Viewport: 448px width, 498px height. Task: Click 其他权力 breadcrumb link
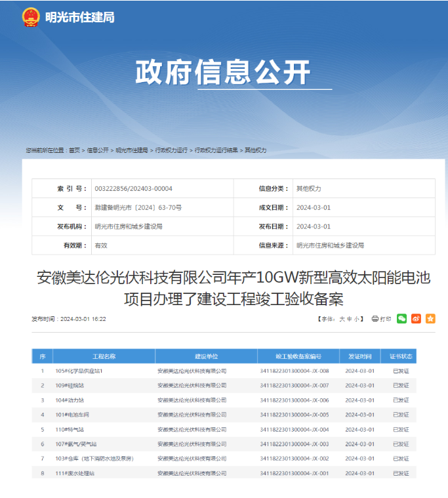click(x=256, y=150)
